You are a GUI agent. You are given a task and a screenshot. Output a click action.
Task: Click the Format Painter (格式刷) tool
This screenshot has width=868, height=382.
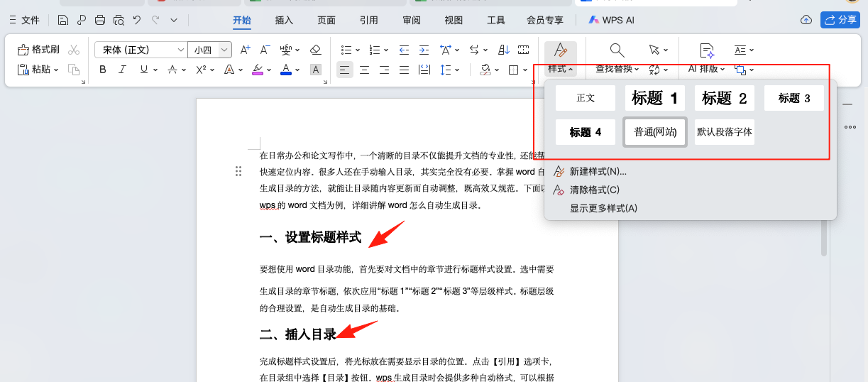click(38, 50)
